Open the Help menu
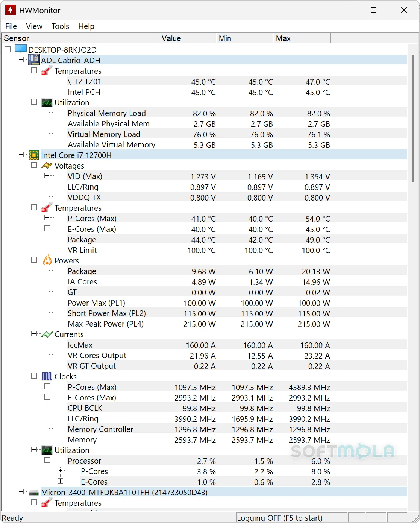 pos(86,26)
